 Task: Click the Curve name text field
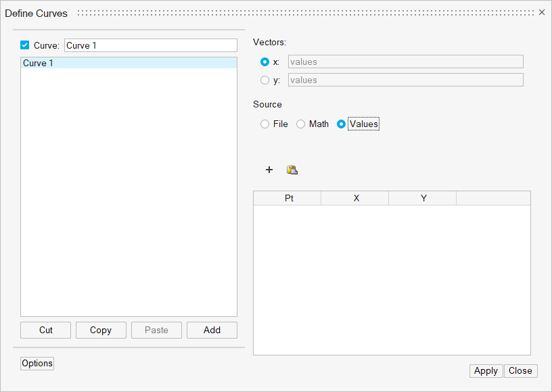point(150,45)
